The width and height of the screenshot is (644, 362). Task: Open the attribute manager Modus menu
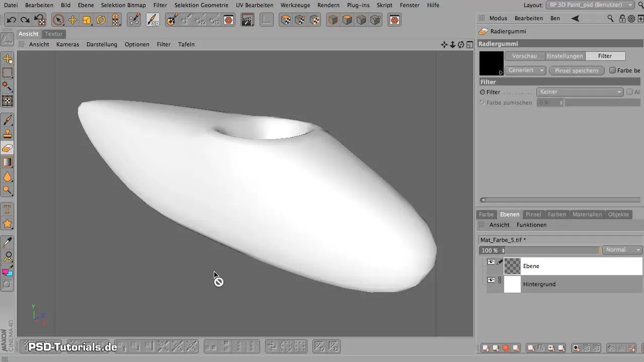tap(498, 18)
